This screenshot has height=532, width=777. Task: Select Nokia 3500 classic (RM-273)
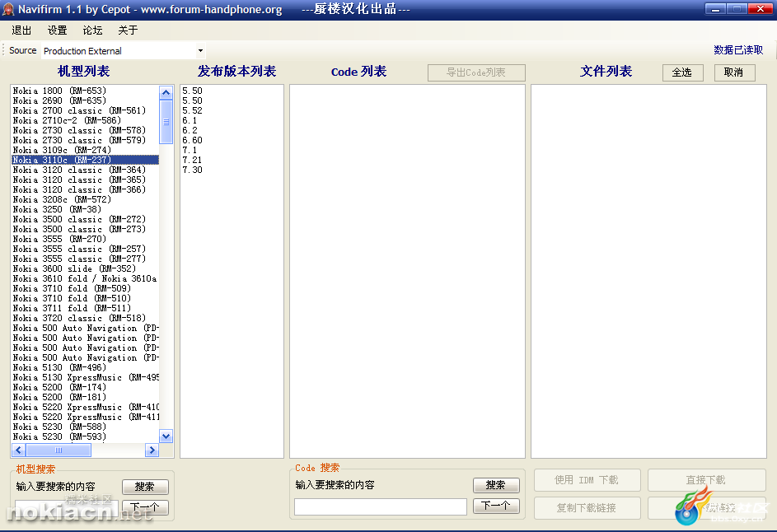click(85, 229)
